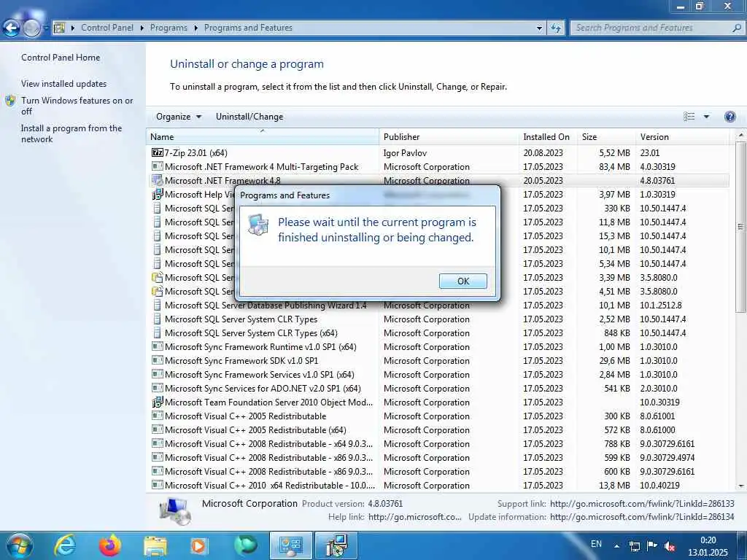Select Microsoft Visual C++ 2005 Redistributable icon
747x560 pixels.
158,416
